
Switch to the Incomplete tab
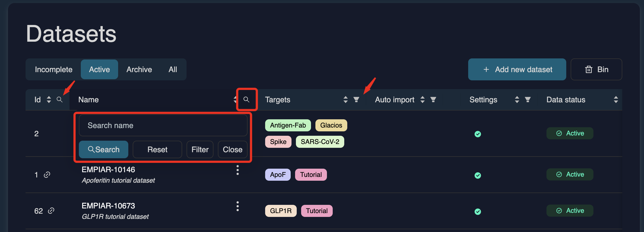tap(54, 70)
